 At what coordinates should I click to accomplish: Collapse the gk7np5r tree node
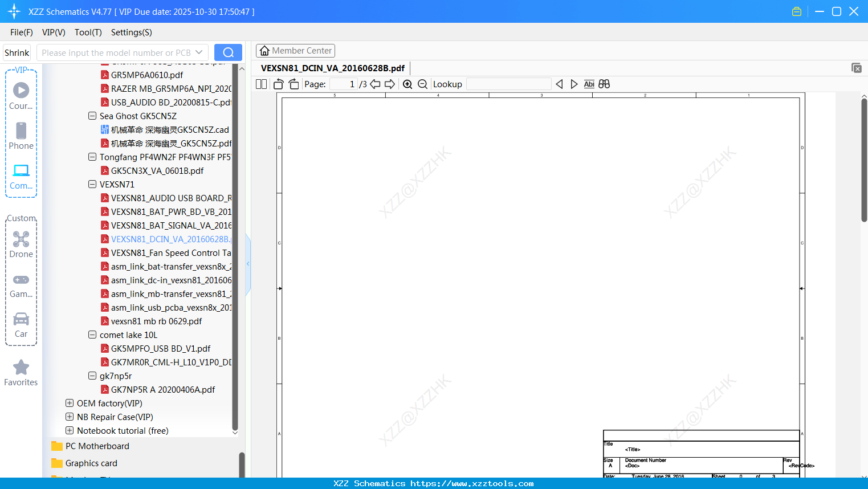pyautogui.click(x=92, y=376)
